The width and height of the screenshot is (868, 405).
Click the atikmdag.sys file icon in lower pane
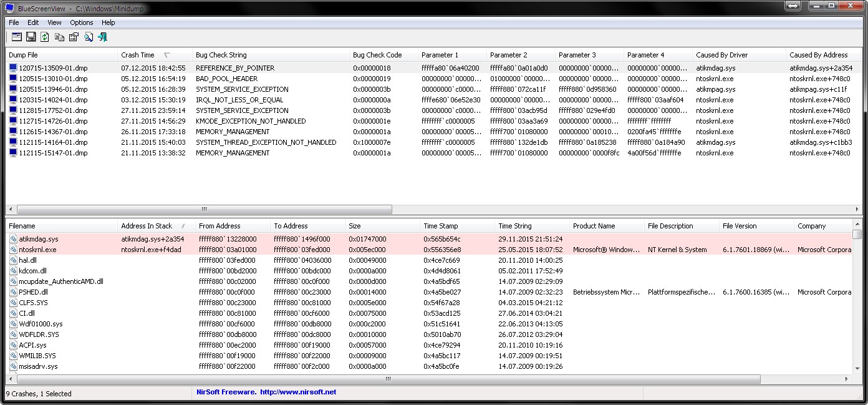click(13, 239)
